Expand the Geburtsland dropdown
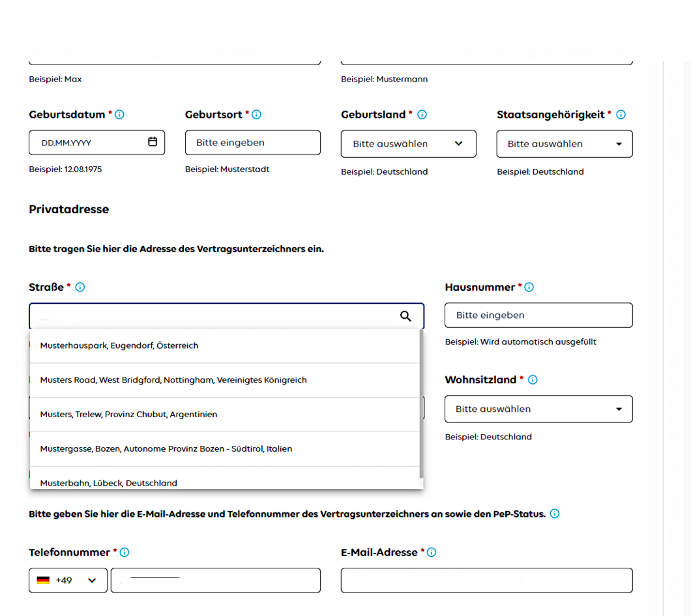This screenshot has height=616, width=691. point(408,144)
